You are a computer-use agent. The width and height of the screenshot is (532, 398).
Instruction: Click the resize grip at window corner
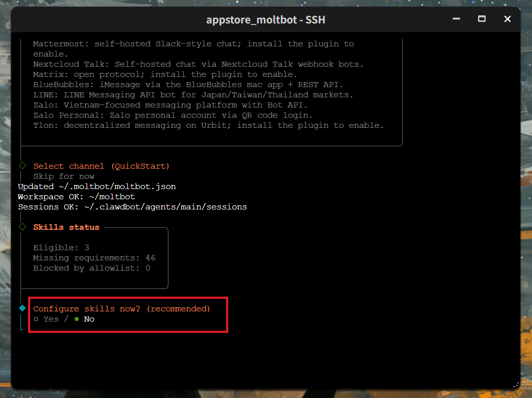516,385
